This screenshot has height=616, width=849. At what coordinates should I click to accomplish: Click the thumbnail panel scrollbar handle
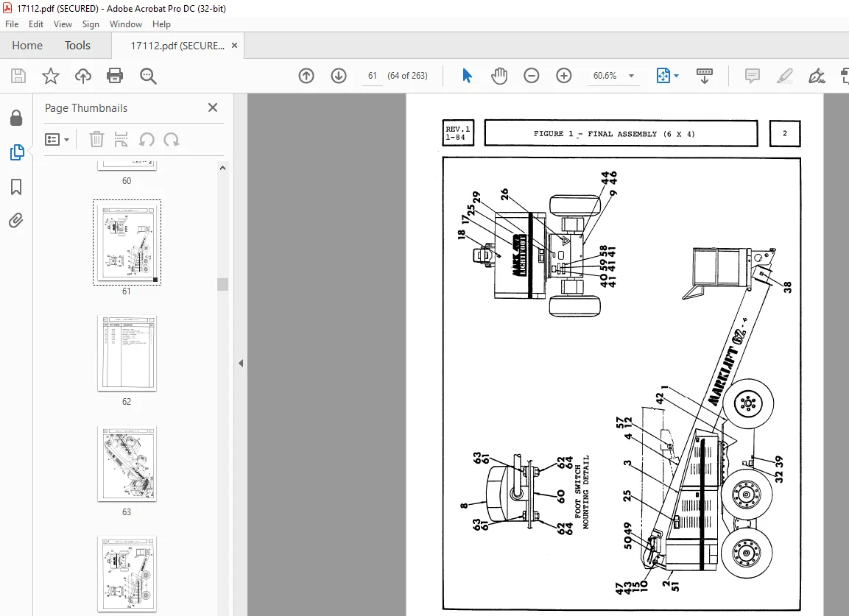point(222,284)
